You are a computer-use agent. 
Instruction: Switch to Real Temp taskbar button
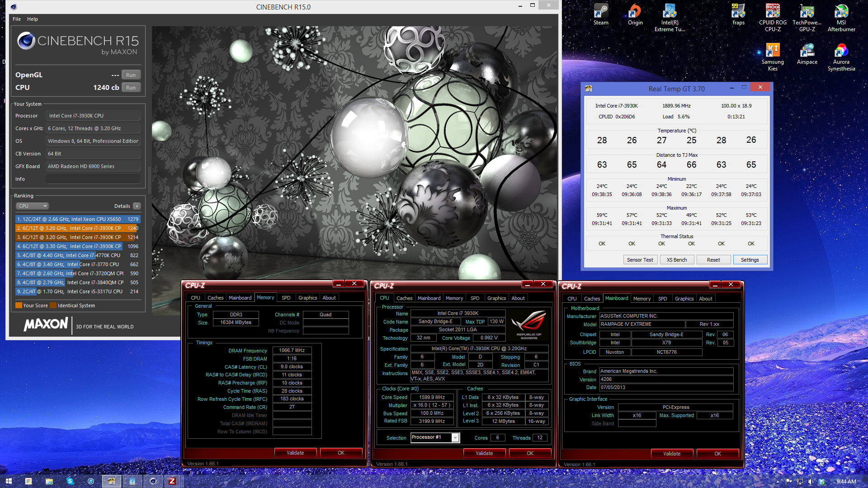pos(112,481)
